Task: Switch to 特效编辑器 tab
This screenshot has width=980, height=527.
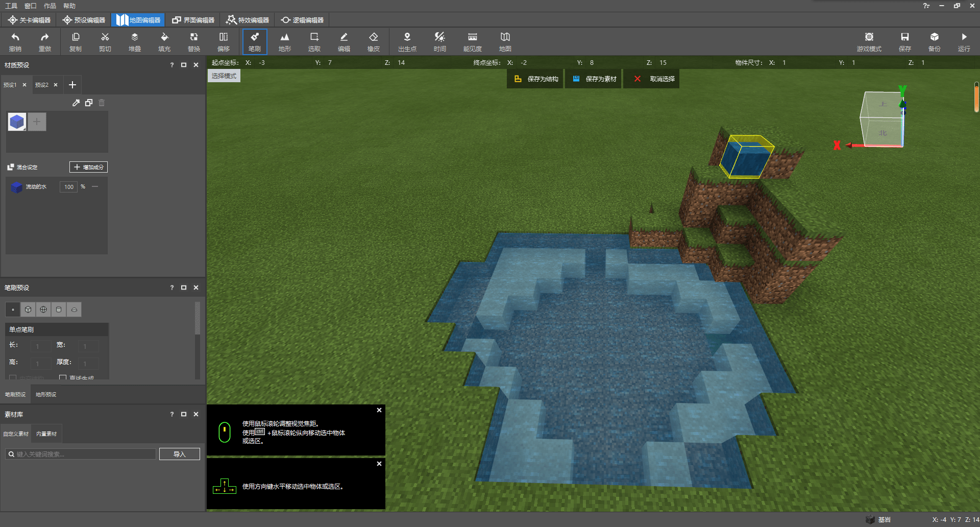Action: point(248,20)
